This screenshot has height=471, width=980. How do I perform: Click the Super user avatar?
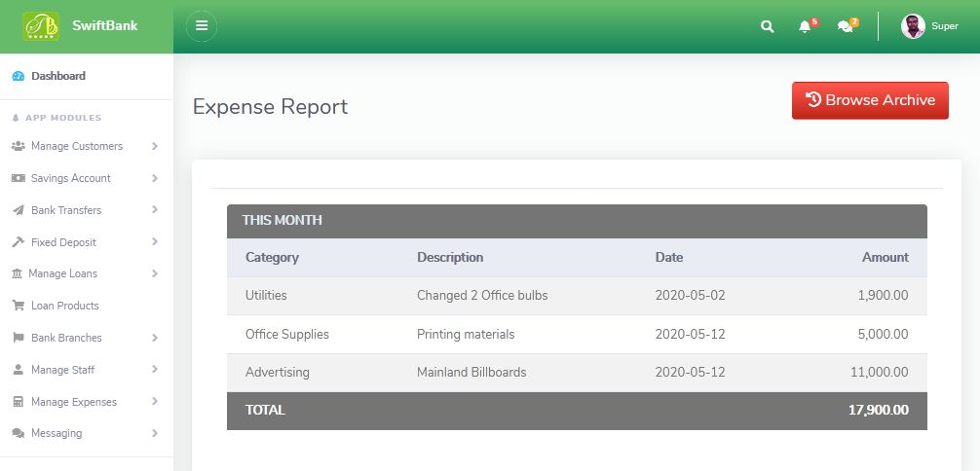[913, 26]
